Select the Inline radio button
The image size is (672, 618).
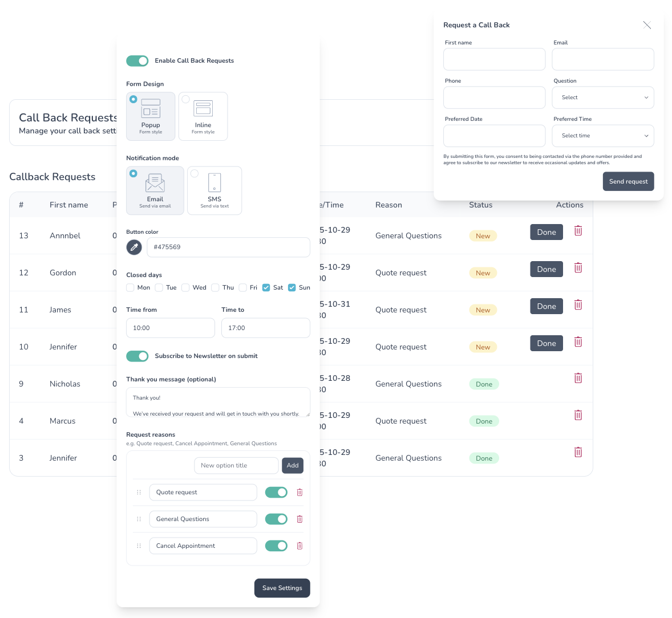(x=185, y=99)
